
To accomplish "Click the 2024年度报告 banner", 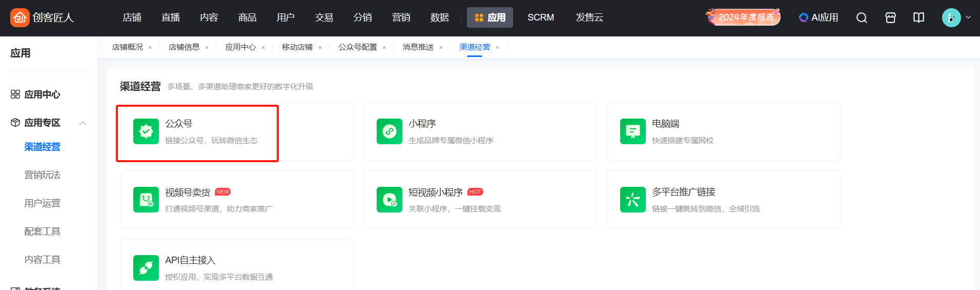I will [743, 17].
